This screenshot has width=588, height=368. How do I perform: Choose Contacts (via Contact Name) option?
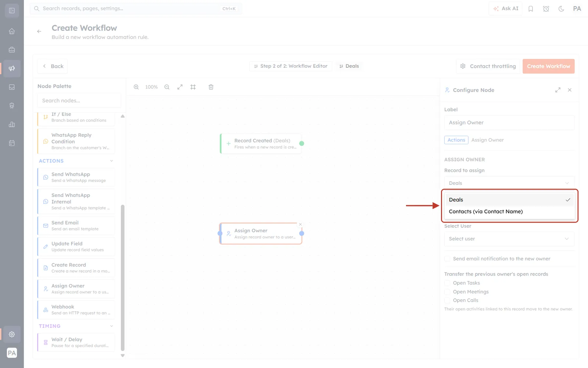[509, 212]
